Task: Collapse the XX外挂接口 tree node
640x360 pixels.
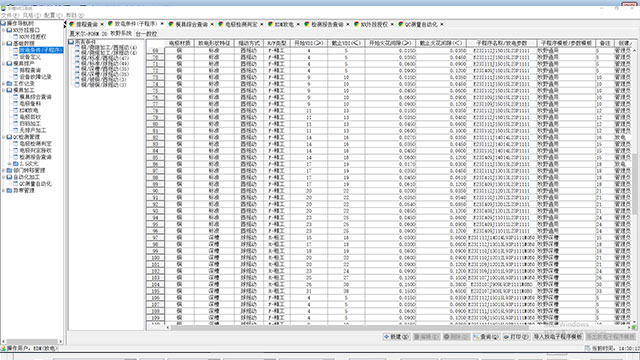Action: click(x=4, y=30)
